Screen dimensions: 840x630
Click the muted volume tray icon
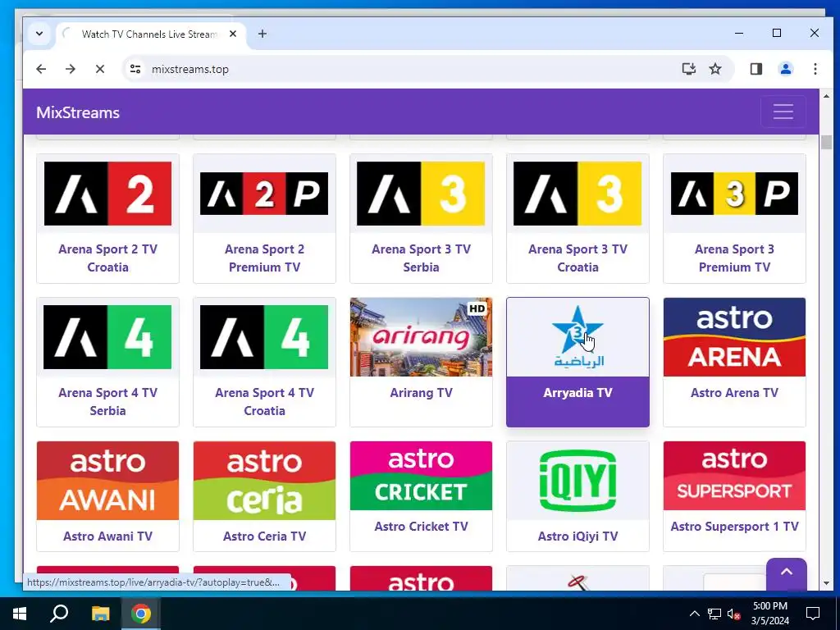(x=733, y=614)
